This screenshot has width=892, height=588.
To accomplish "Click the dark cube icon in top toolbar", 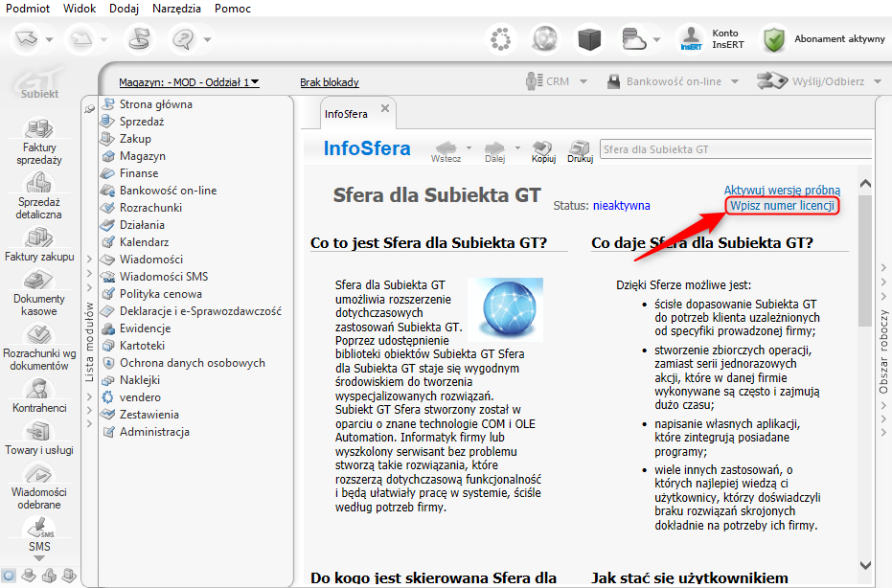I will click(589, 39).
